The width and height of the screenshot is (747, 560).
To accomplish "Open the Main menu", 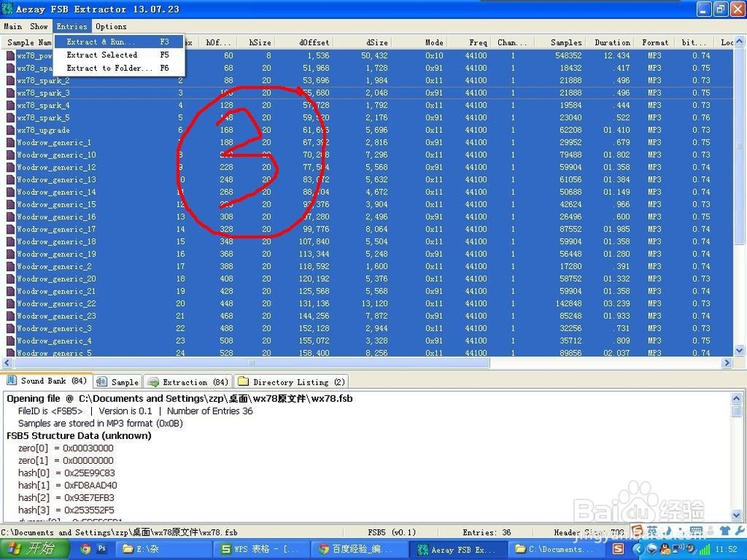I will click(x=13, y=26).
